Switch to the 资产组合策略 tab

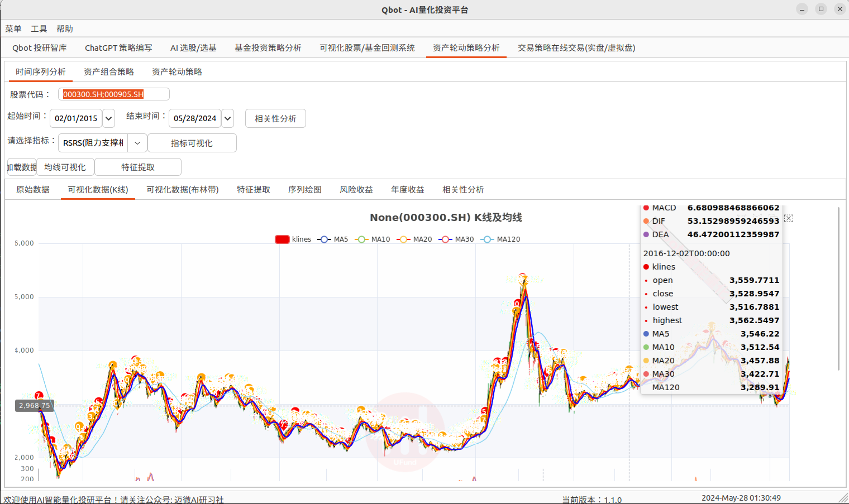coord(108,71)
